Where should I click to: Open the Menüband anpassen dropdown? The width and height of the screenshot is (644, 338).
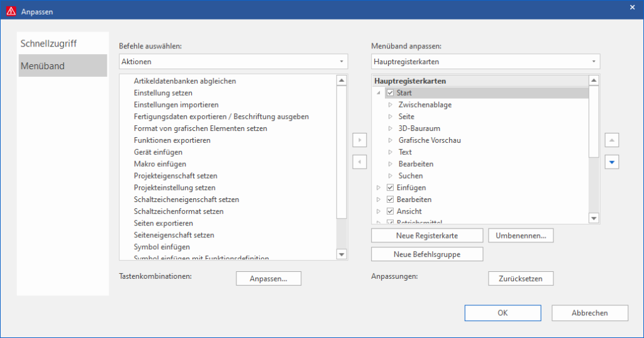[x=485, y=62]
